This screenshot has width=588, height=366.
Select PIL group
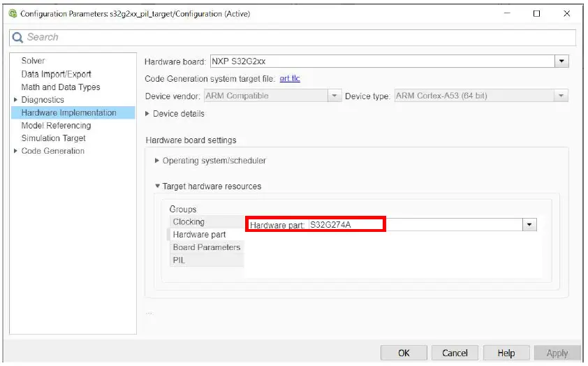point(207,261)
